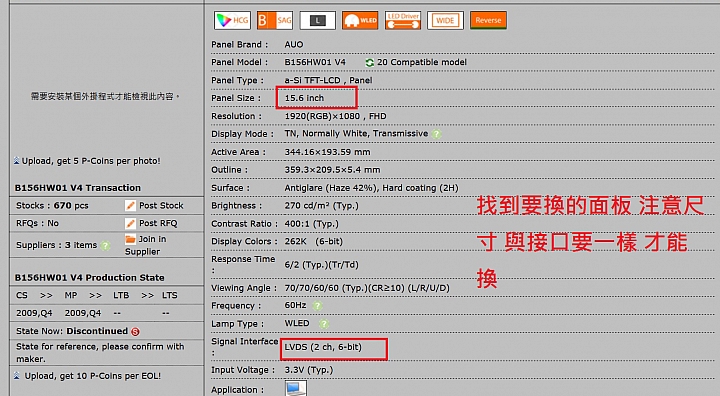This screenshot has height=396, width=720.
Task: Click help icon beside Display Mode value
Action: [x=437, y=134]
